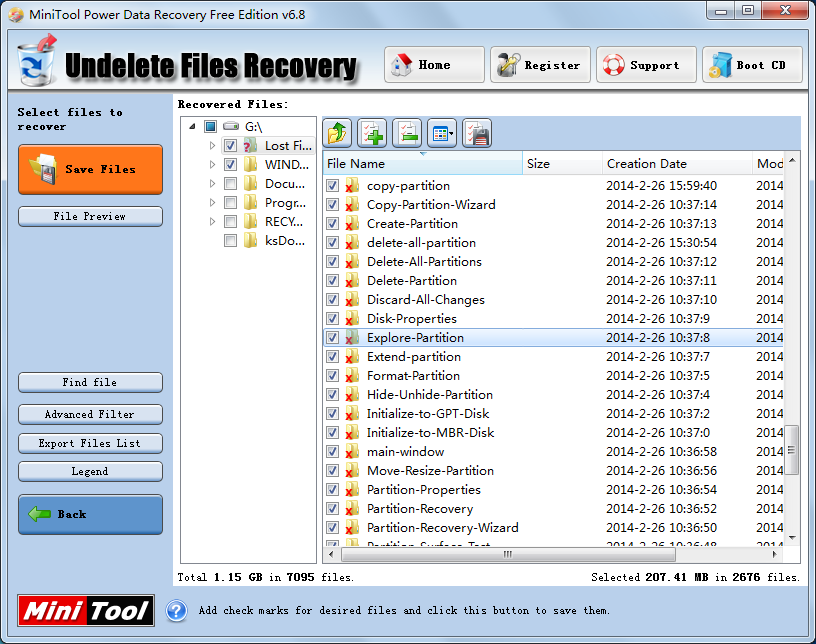The width and height of the screenshot is (816, 644).
Task: Click the G:\ drive icon in tree
Action: pyautogui.click(x=231, y=127)
